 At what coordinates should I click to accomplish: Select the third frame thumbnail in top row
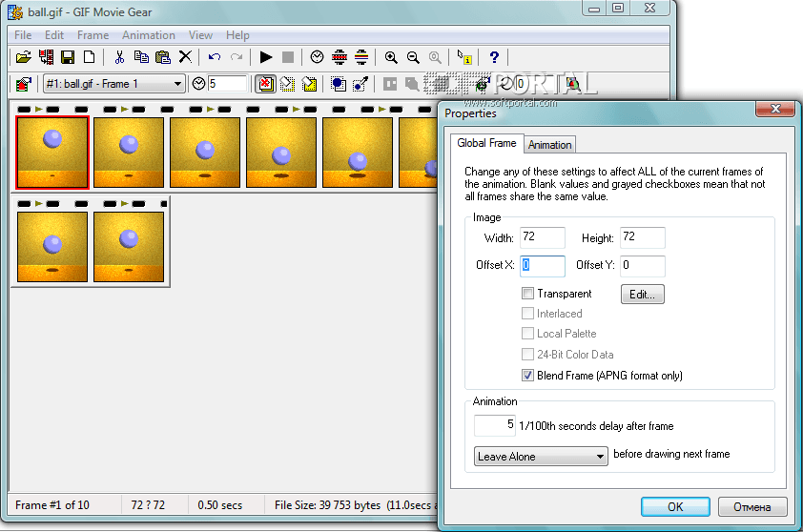[205, 153]
